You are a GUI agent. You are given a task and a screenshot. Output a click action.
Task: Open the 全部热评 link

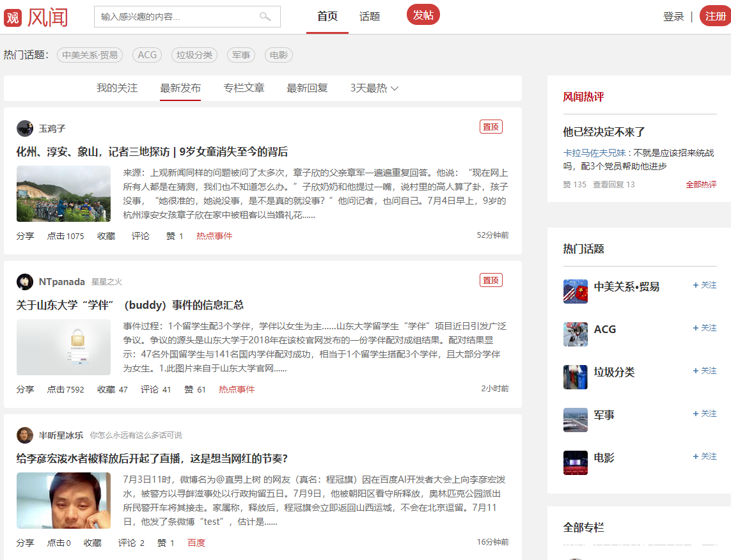click(701, 185)
